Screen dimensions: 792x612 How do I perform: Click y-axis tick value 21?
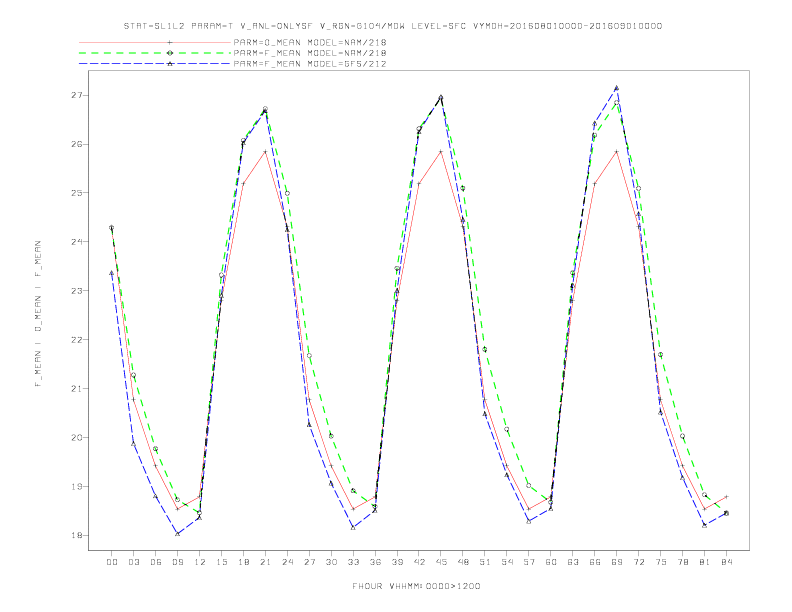pos(76,389)
